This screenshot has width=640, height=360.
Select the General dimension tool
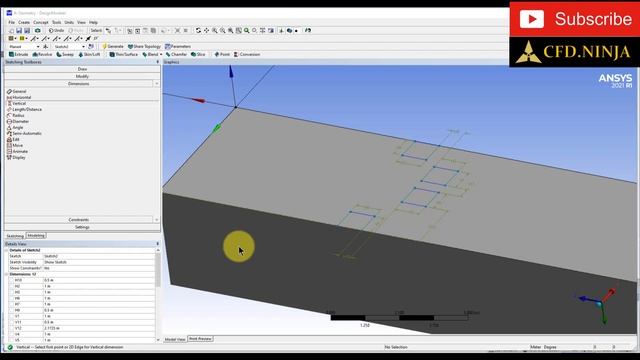(x=16, y=91)
